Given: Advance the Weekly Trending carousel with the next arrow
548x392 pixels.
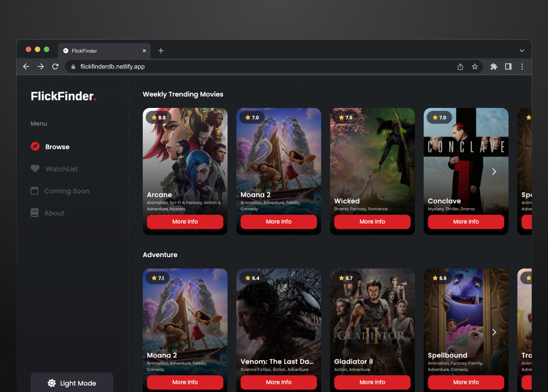Looking at the screenshot, I should click(x=494, y=172).
